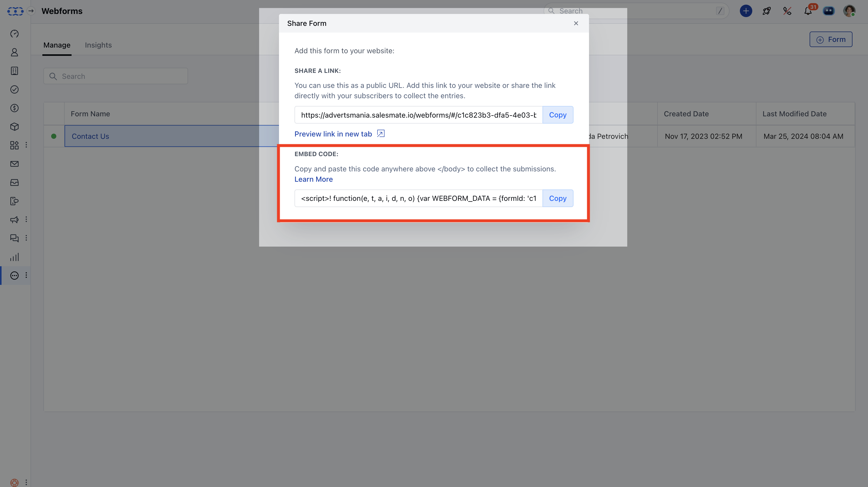Click the embed code script field
The image size is (868, 487).
click(x=419, y=198)
